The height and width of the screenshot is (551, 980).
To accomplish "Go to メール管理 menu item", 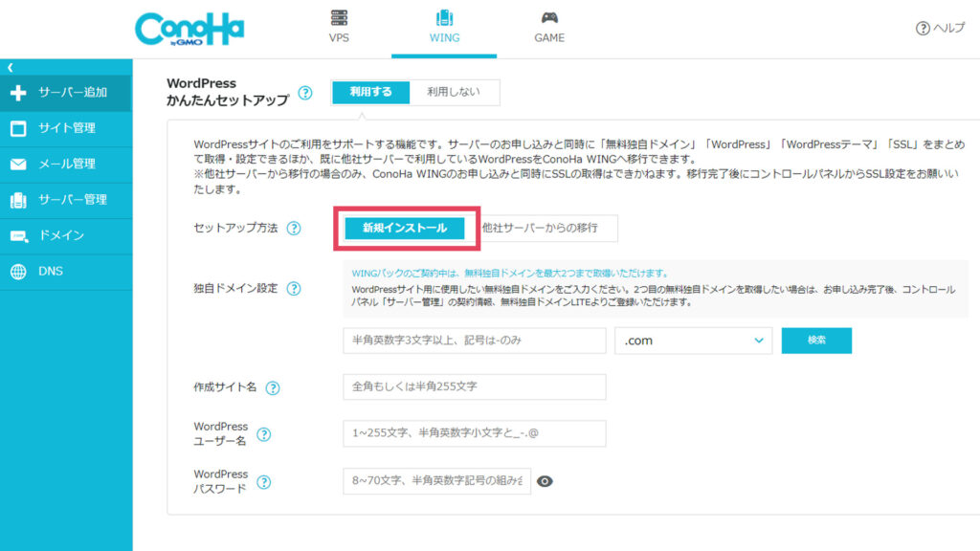I will tap(66, 165).
